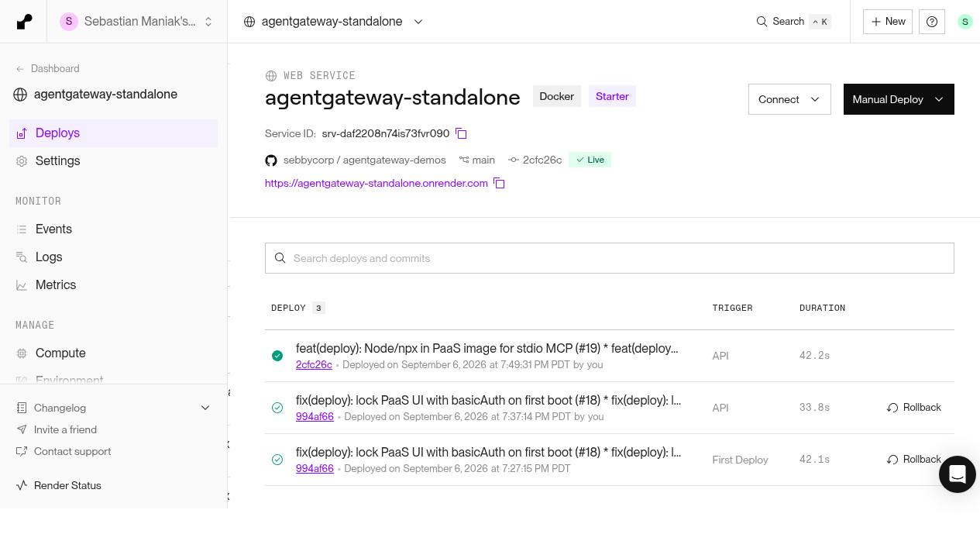Open the agentgateway-standalone service dropdown
Viewport: 980px width, 548px height.
point(333,22)
